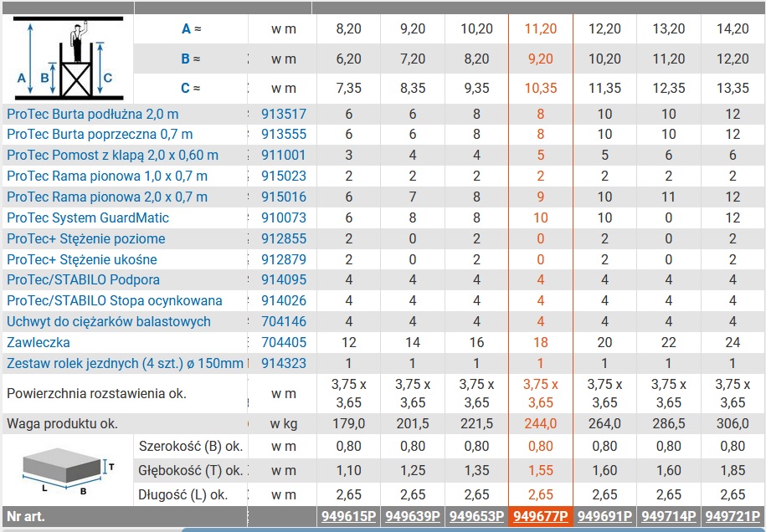Viewport: 766px width, 532px height.
Task: Click the scaffold height diagram image
Action: 69,58
